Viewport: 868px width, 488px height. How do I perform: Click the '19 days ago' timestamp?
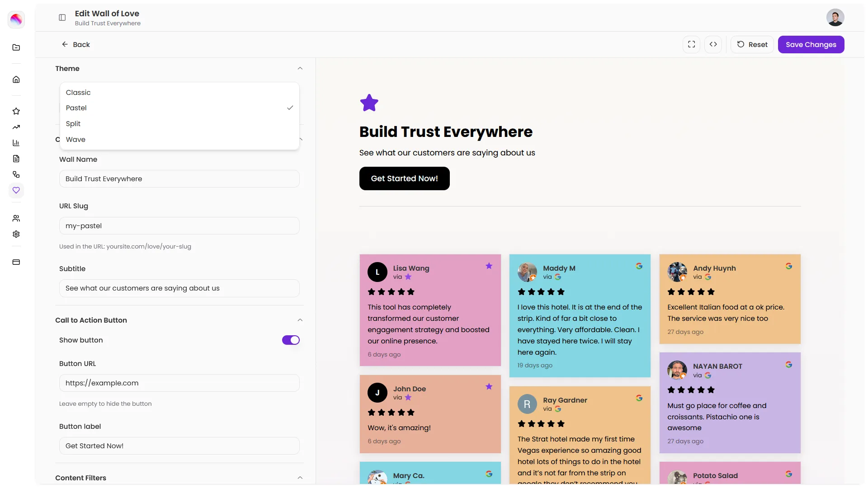[535, 366]
